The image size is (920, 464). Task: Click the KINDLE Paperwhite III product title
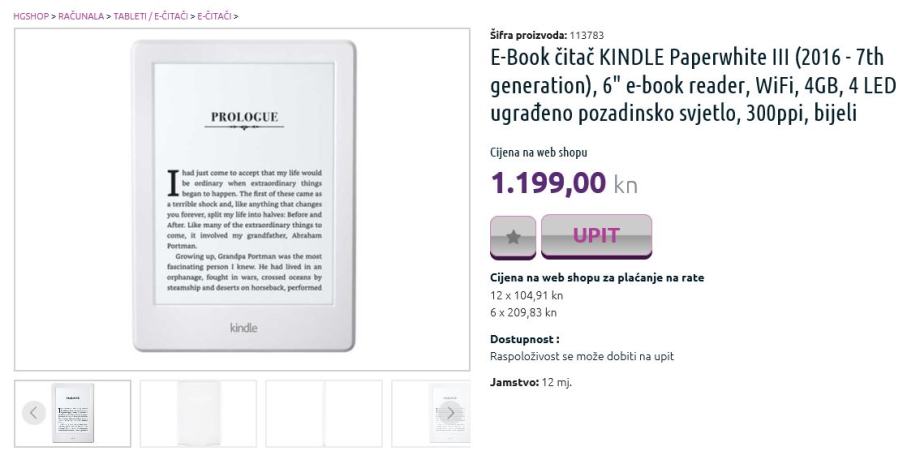[x=694, y=85]
